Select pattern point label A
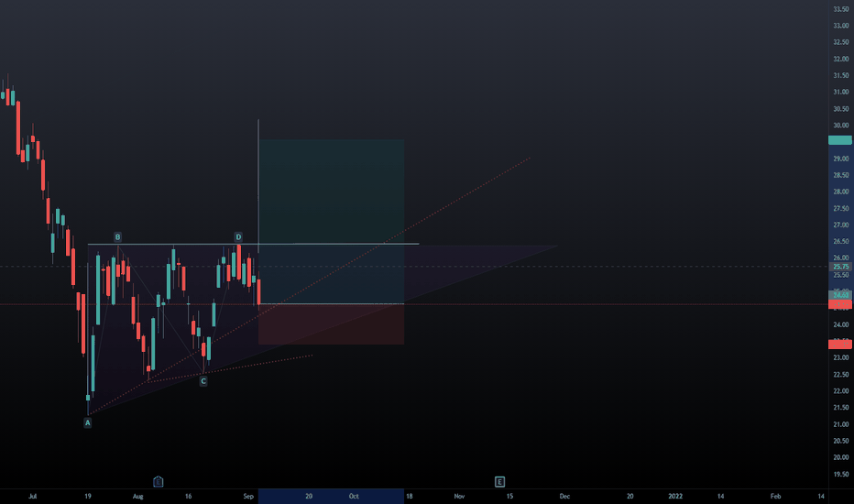Image resolution: width=854 pixels, height=504 pixels. coord(87,422)
